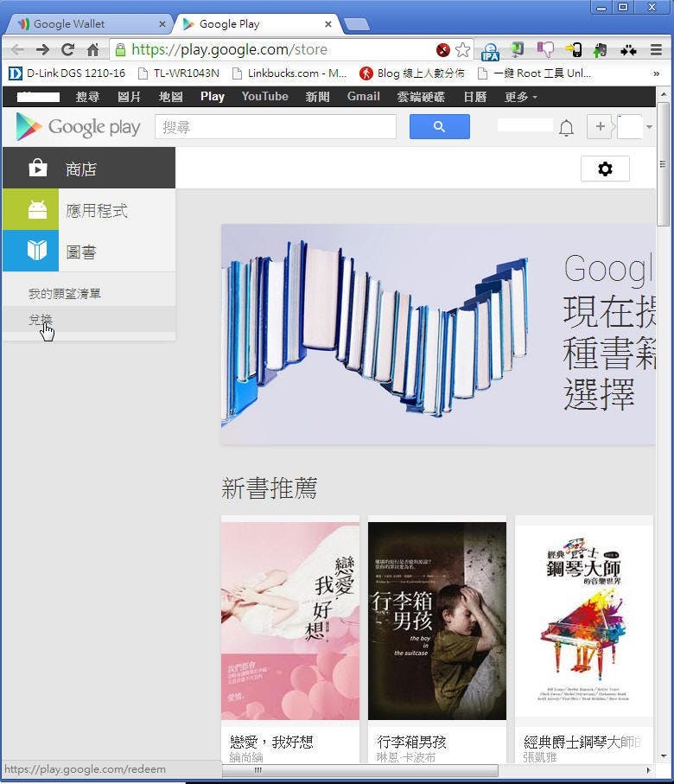Open the 一鍵 Root 工具 bookmark

click(x=535, y=73)
